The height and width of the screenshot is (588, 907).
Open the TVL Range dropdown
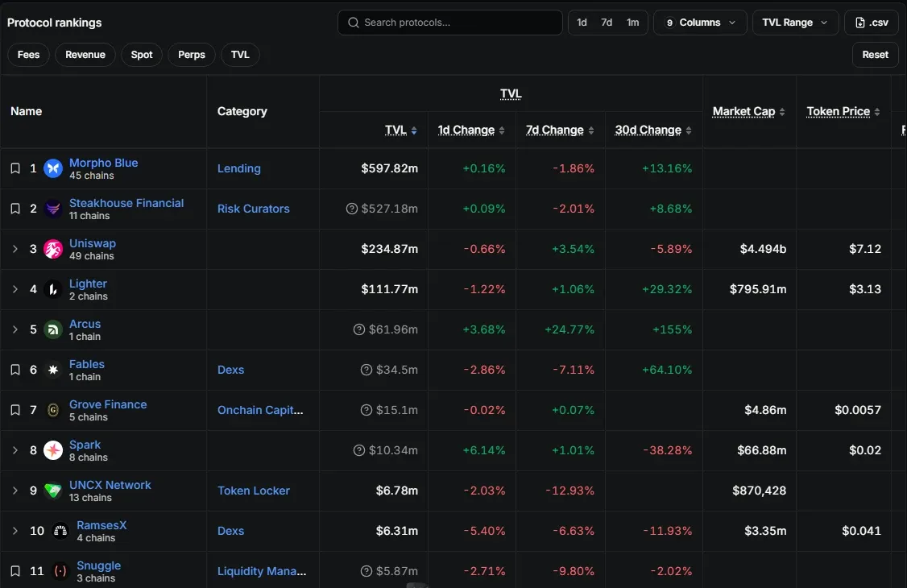pyautogui.click(x=795, y=23)
